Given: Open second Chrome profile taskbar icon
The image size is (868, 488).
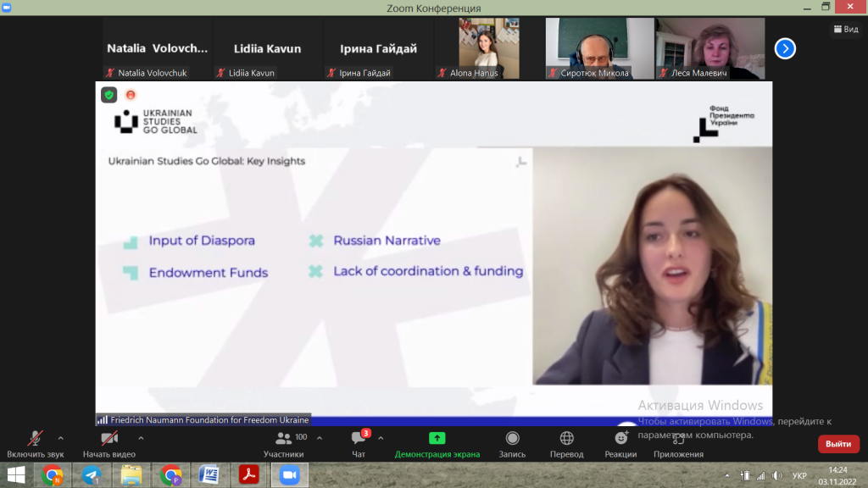Looking at the screenshot, I should [x=170, y=475].
